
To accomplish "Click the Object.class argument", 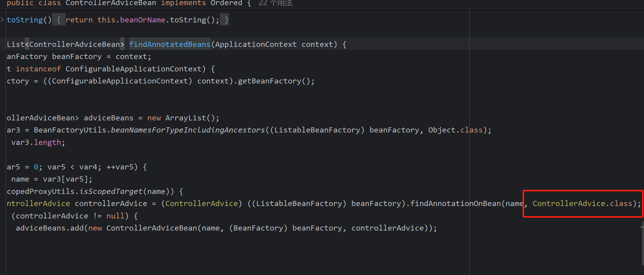I will tap(455, 130).
